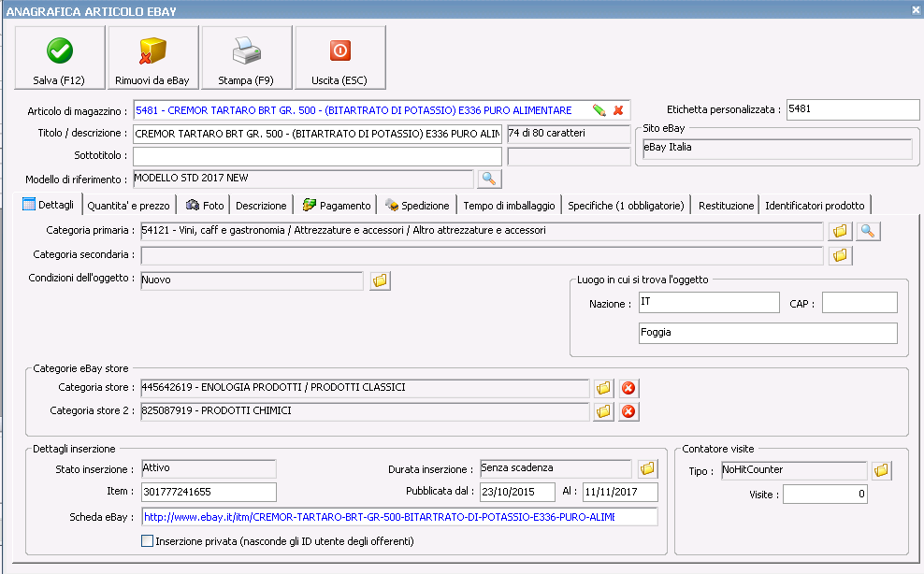The image size is (924, 574).
Task: Open Identificatori prodotto tab
Action: (x=815, y=206)
